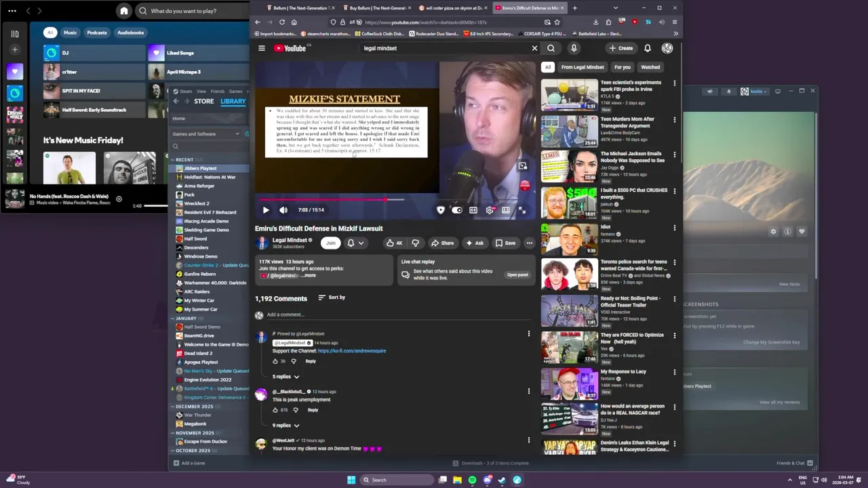Expand the description with ...more
This screenshot has width=868, height=488.
308,276
